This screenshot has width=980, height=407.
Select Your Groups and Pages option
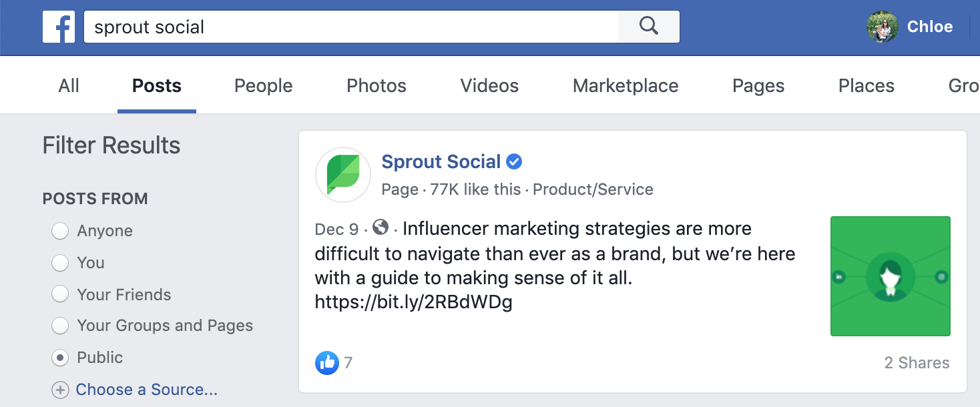[x=61, y=326]
